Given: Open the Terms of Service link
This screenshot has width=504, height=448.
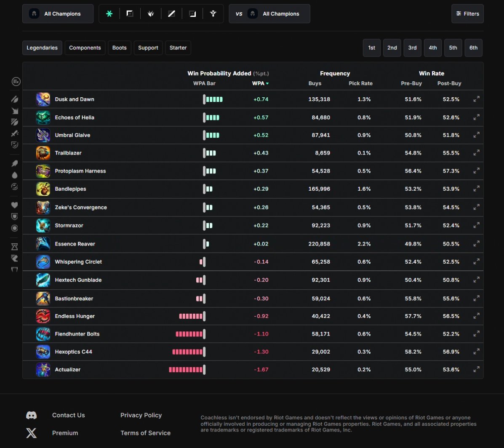Looking at the screenshot, I should point(146,433).
